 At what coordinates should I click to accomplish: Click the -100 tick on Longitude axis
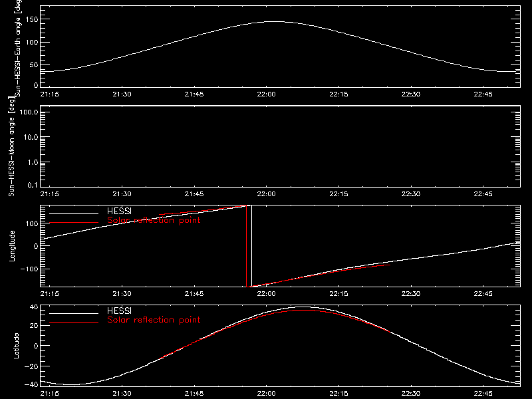(29, 269)
